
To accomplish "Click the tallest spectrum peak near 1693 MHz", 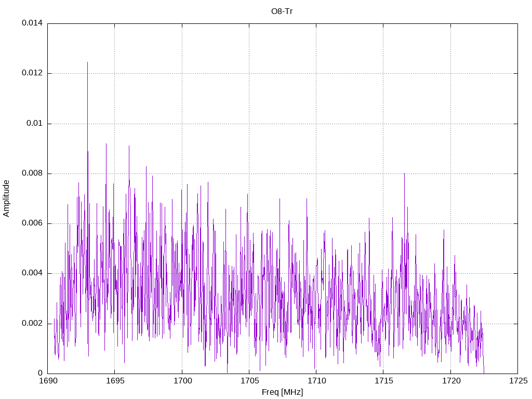I will pyautogui.click(x=87, y=62).
